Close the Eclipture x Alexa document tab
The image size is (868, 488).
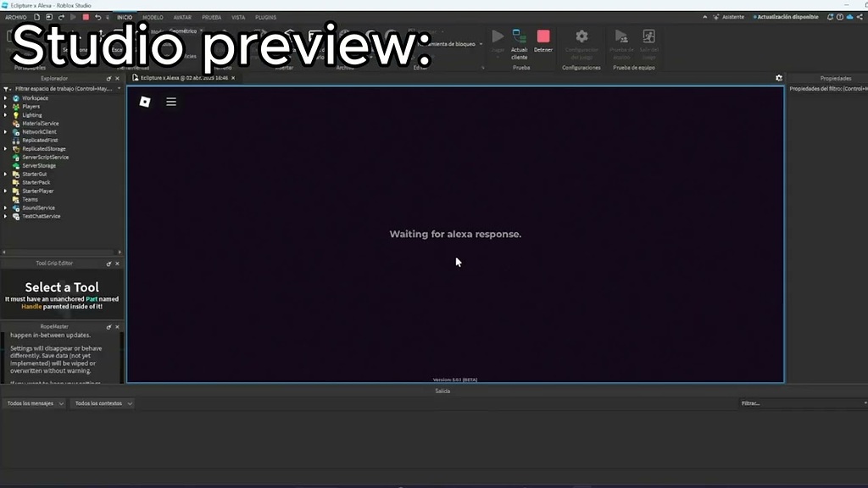pos(233,78)
